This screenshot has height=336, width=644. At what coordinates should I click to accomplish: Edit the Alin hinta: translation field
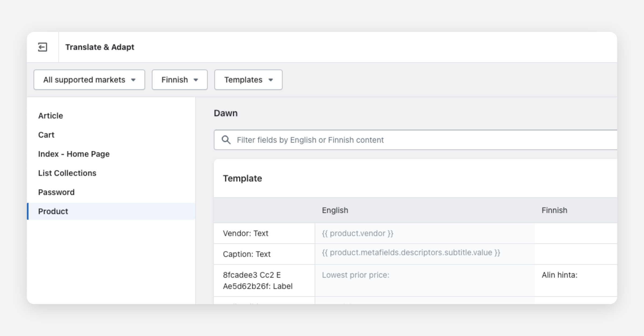pyautogui.click(x=576, y=275)
